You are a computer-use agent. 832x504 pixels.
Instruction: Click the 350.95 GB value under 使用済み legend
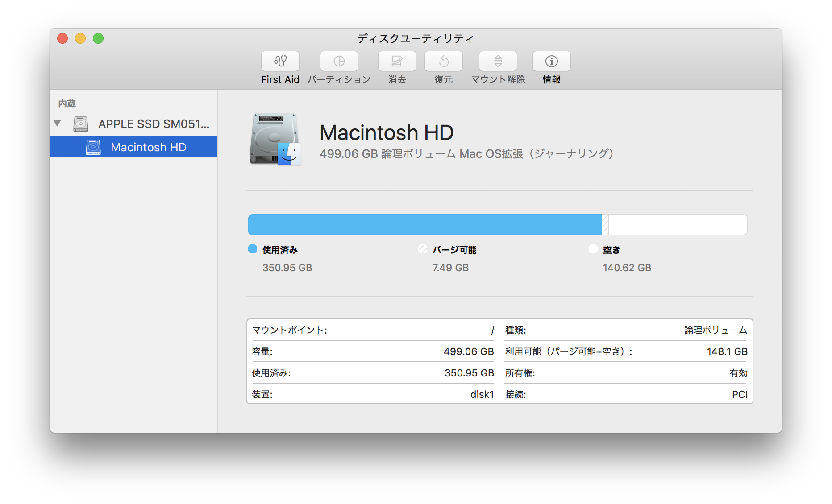(x=287, y=268)
